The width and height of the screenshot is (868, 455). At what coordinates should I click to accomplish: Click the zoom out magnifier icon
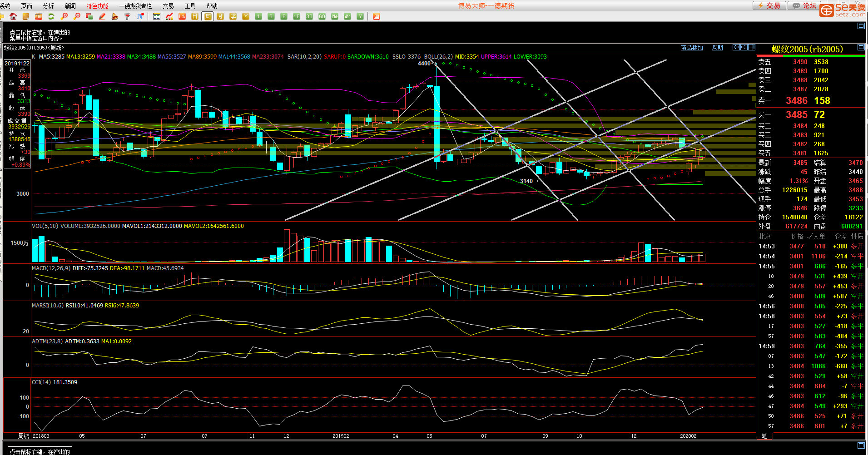coord(77,16)
